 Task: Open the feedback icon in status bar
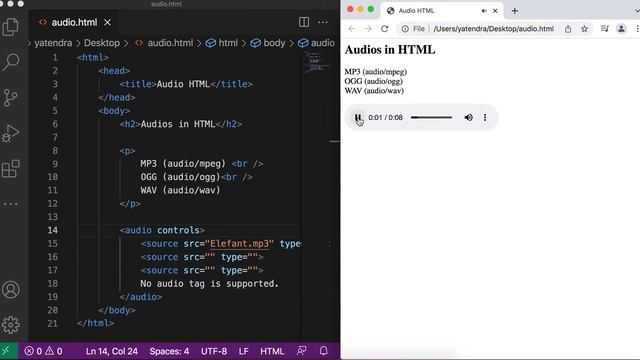[302, 351]
